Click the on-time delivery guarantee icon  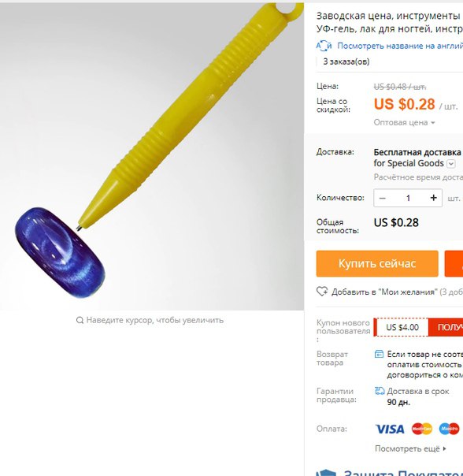click(x=380, y=391)
